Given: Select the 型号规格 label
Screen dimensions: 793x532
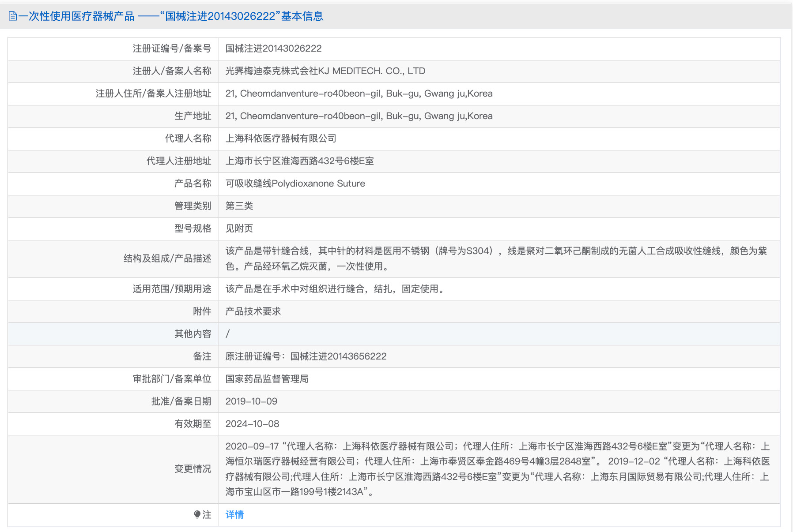Looking at the screenshot, I should (193, 229).
